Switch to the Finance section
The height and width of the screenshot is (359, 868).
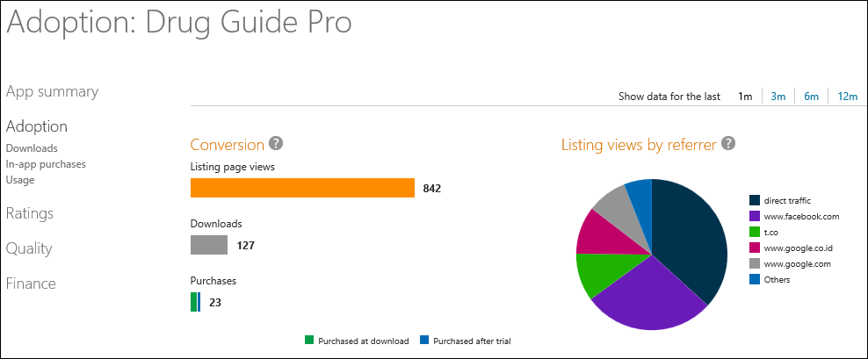[31, 284]
